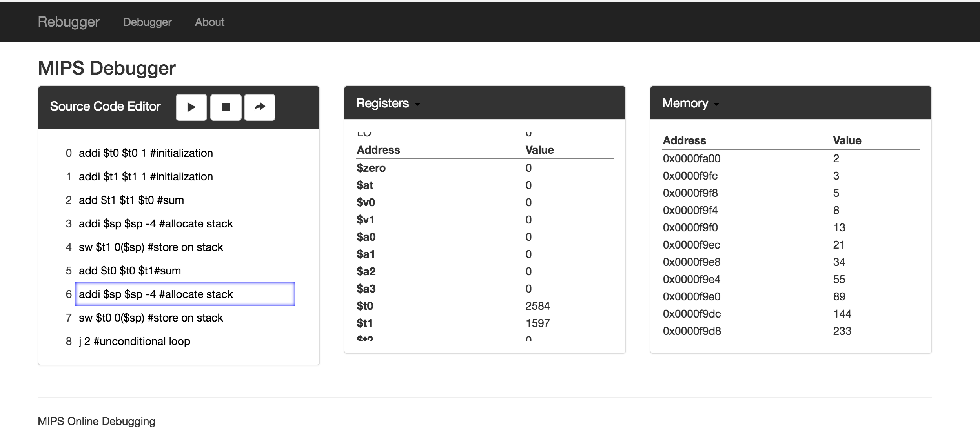980x447 pixels.
Task: Click the step forward arrow button
Action: [x=259, y=107]
